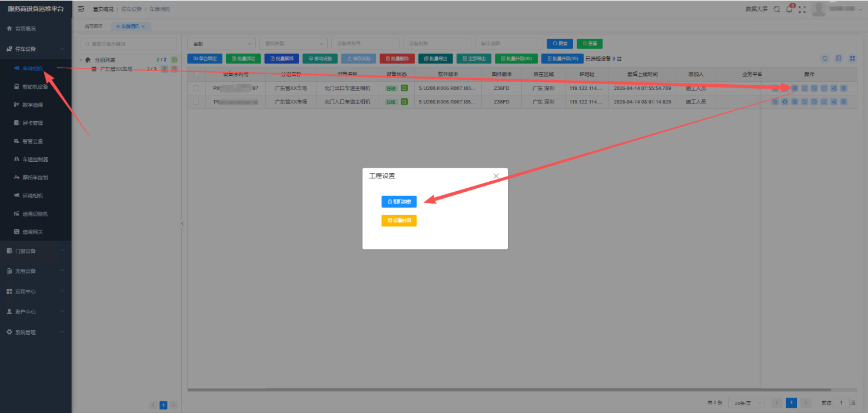The height and width of the screenshot is (413, 868).
Task: Click the notification bell icon
Action: 789,9
